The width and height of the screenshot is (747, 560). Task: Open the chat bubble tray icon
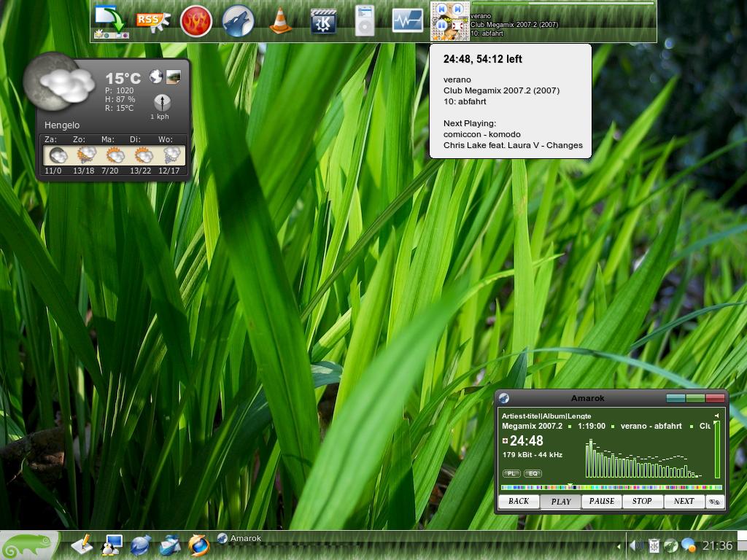[689, 545]
